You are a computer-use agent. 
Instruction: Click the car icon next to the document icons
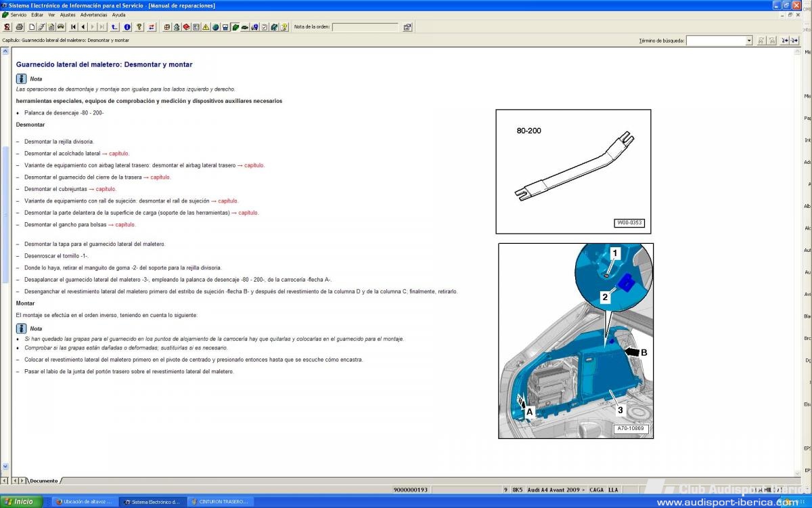pyautogui.click(x=61, y=27)
